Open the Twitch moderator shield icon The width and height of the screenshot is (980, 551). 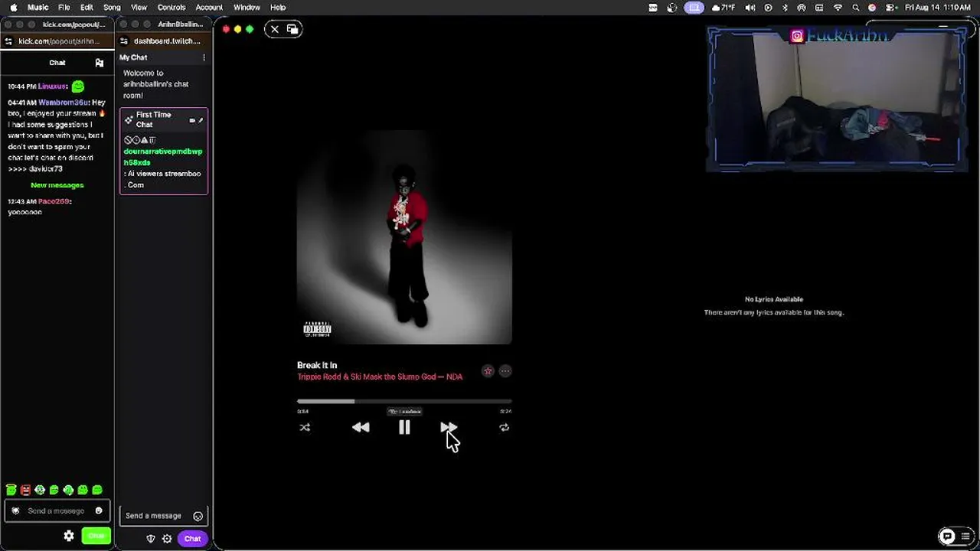[151, 539]
